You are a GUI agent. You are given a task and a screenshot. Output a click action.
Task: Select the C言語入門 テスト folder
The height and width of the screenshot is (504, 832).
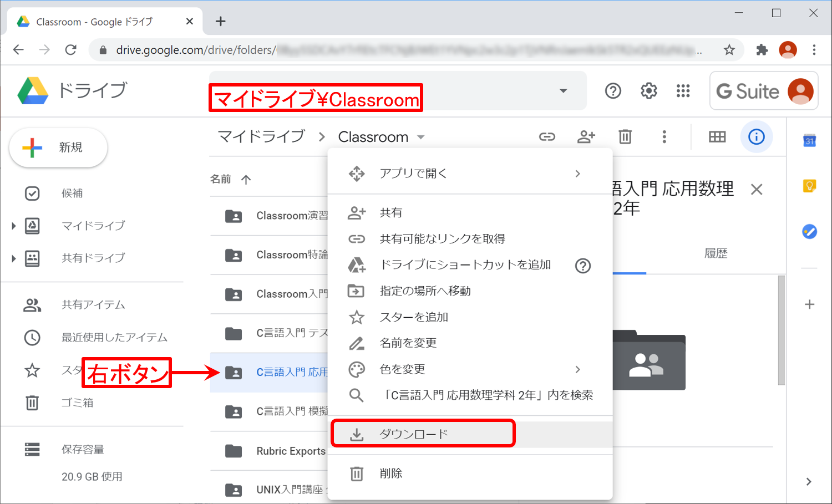[270, 333]
